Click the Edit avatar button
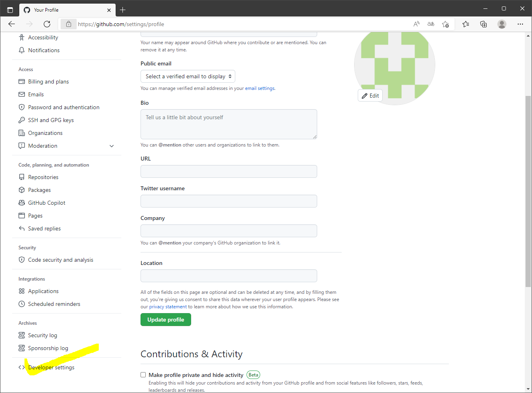 [x=370, y=96]
